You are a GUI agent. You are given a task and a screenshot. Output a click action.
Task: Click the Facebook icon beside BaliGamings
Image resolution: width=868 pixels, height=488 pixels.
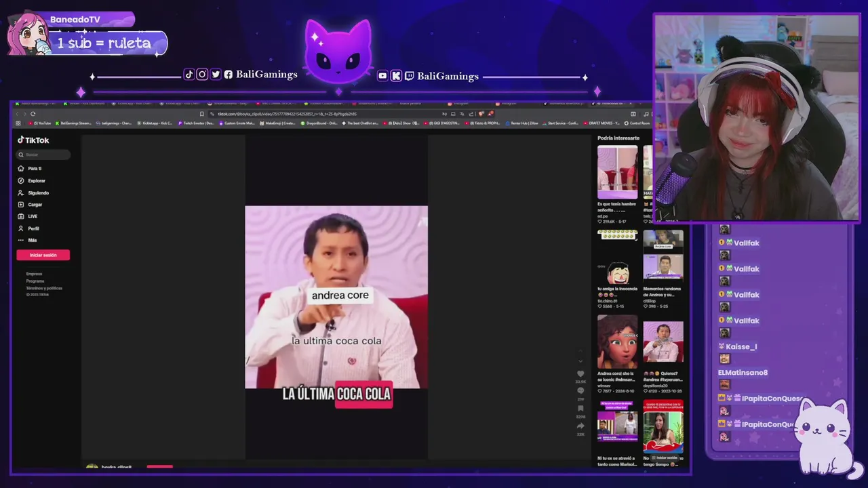point(229,75)
